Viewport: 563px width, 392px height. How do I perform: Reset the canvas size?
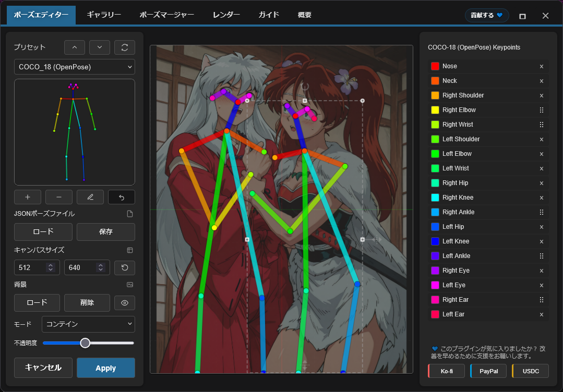pyautogui.click(x=125, y=267)
